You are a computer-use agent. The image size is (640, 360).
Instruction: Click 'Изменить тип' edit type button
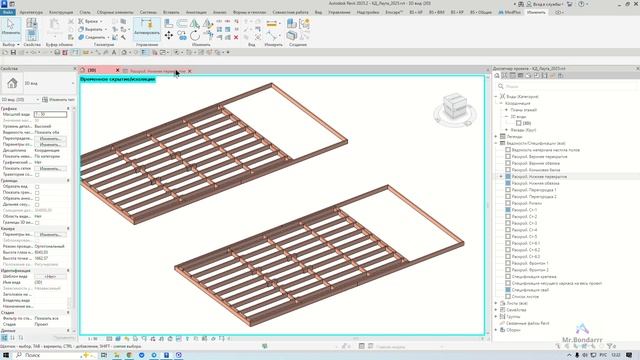58,100
